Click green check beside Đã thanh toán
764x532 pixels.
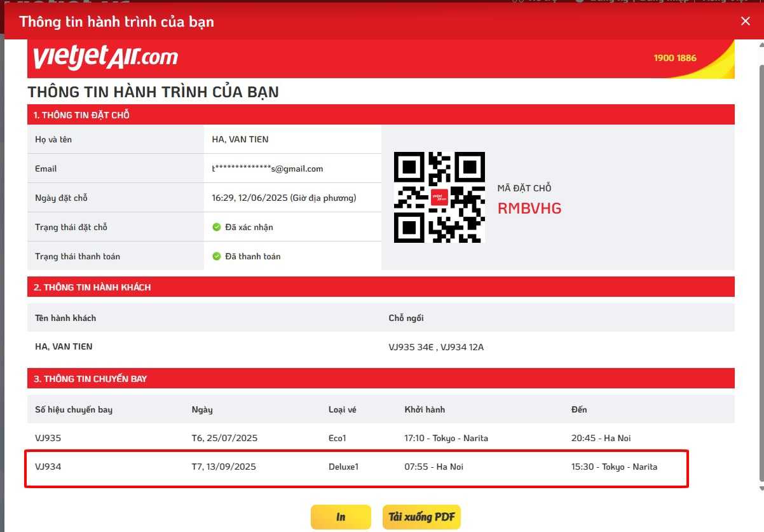217,256
